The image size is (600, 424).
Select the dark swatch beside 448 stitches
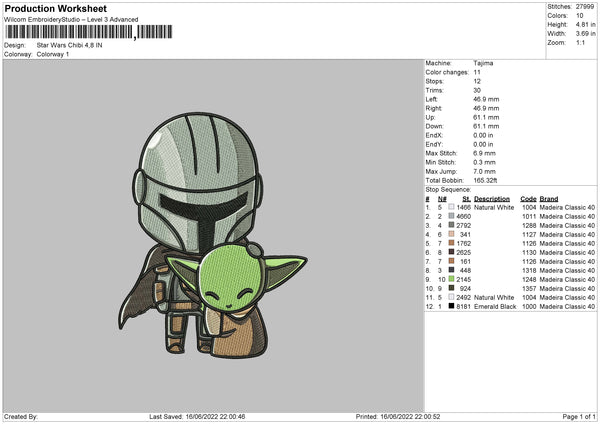coord(451,270)
